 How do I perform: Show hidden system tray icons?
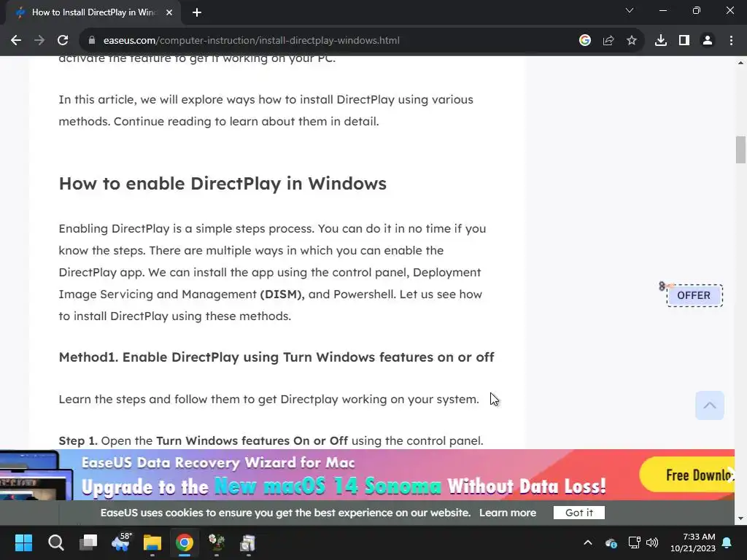(588, 542)
